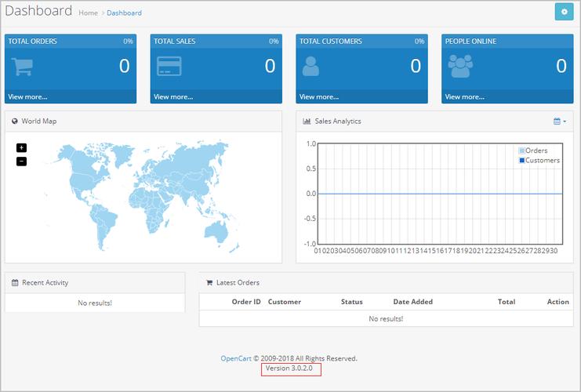Go to Home in the breadcrumb
581x392 pixels.
pyautogui.click(x=88, y=13)
